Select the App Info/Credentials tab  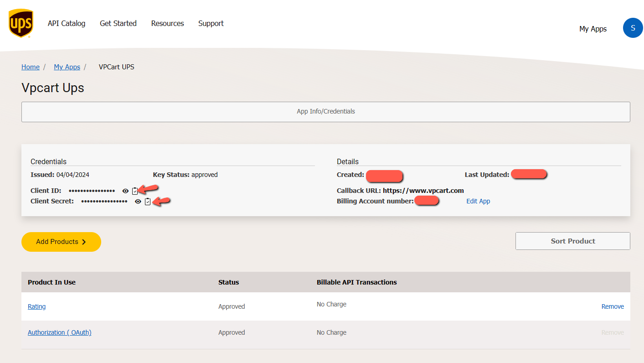326,112
